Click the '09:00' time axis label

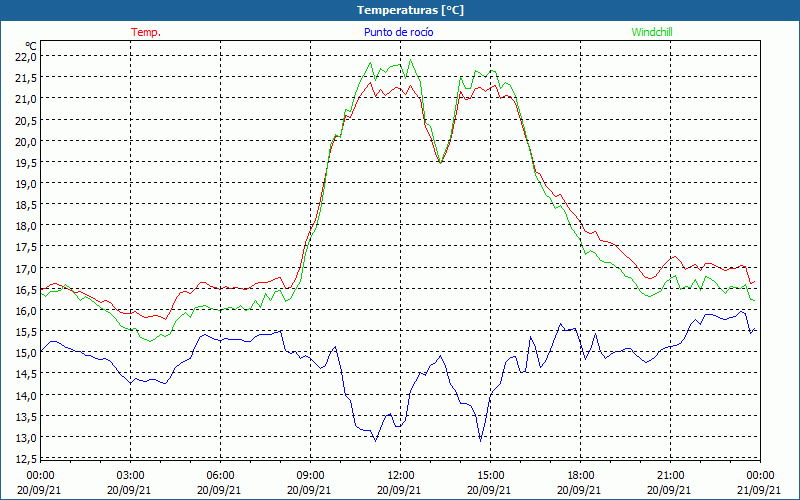click(310, 476)
